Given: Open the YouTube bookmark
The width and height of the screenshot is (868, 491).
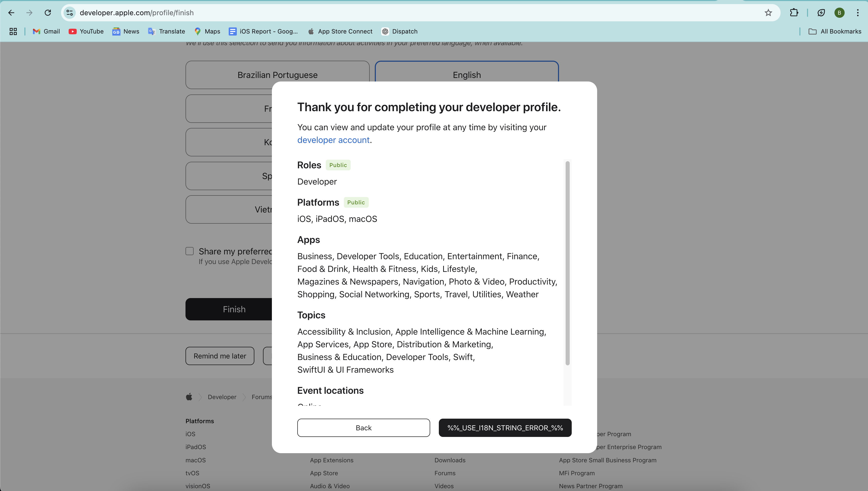Looking at the screenshot, I should tap(86, 31).
